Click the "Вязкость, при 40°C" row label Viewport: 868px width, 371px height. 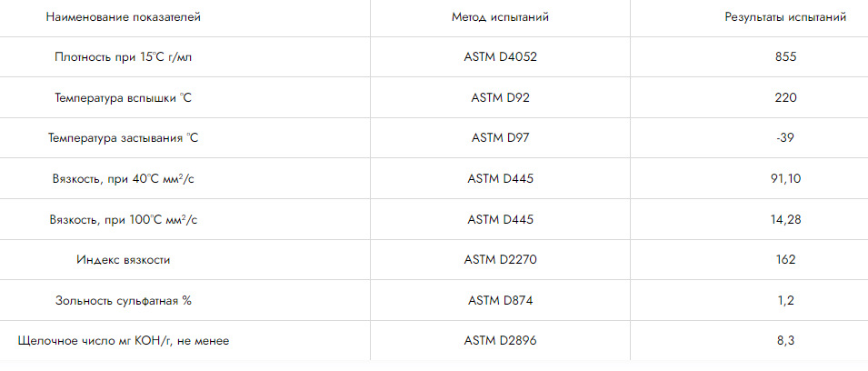124,179
